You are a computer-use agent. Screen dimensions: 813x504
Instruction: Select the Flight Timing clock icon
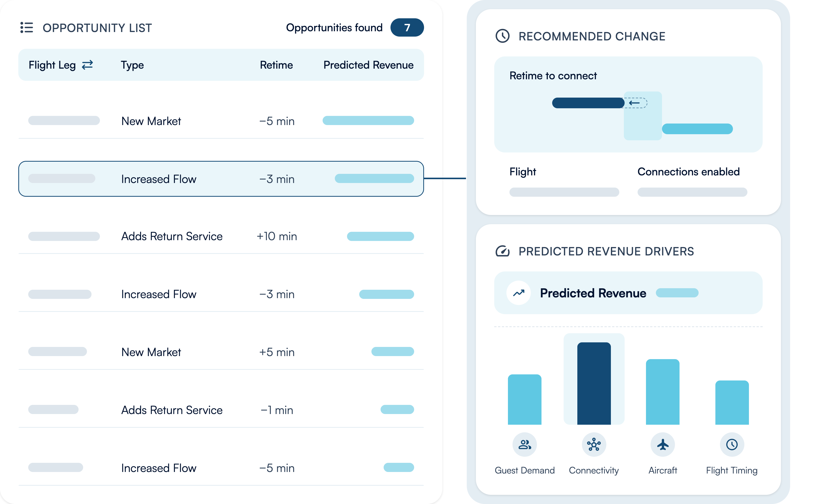(732, 444)
